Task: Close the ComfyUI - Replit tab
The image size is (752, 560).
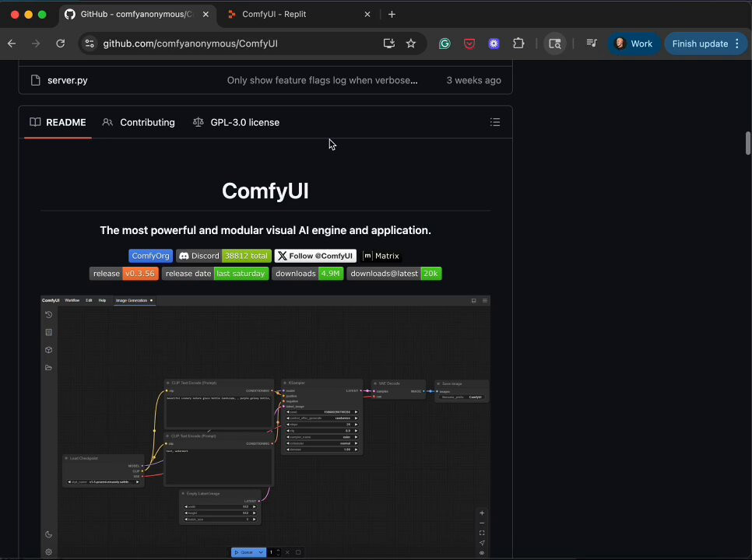Action: 367,14
